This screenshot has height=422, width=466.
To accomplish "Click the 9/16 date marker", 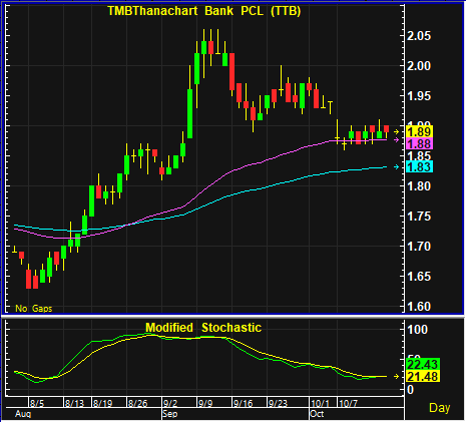I will click(x=243, y=404).
